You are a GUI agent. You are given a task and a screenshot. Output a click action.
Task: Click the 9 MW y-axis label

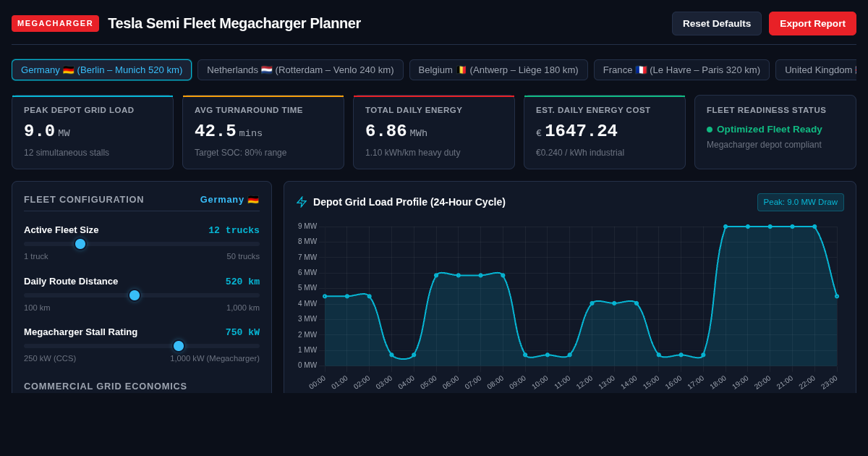pos(307,227)
